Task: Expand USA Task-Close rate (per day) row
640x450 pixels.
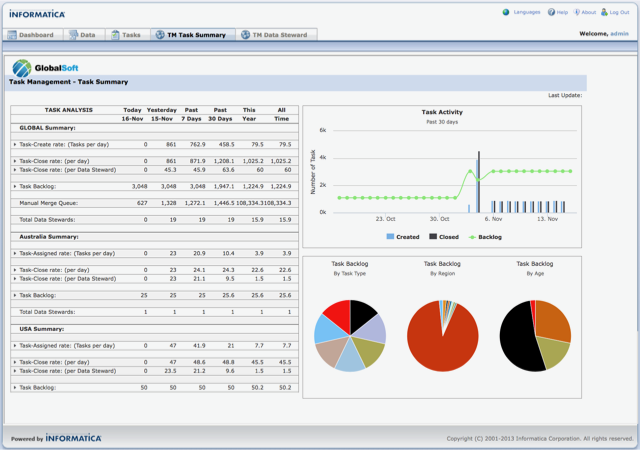Action: pyautogui.click(x=15, y=362)
